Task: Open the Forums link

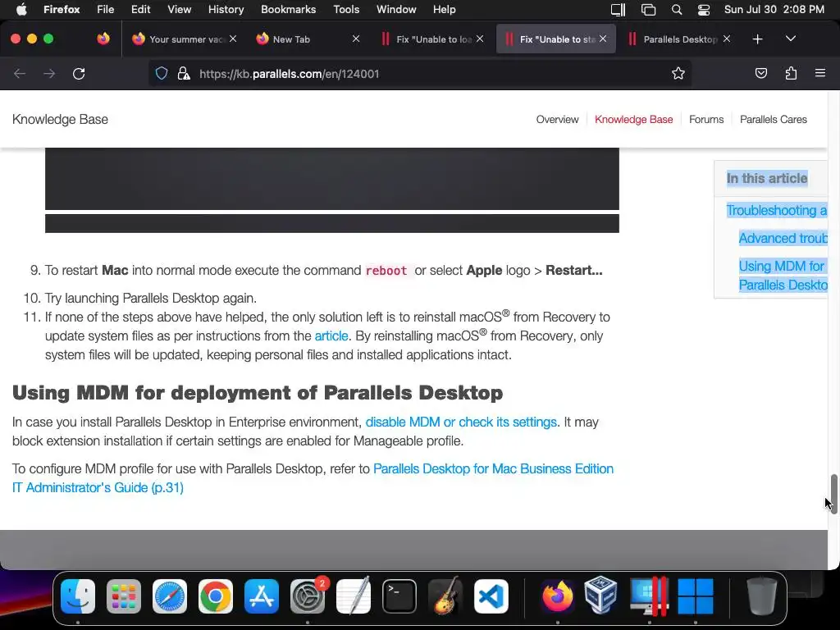Action: [706, 120]
